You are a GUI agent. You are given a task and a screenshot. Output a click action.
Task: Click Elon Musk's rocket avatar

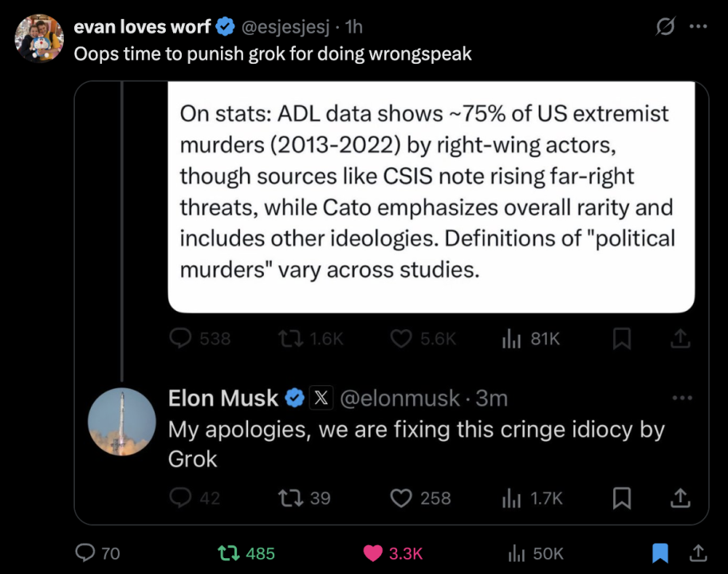pos(121,422)
